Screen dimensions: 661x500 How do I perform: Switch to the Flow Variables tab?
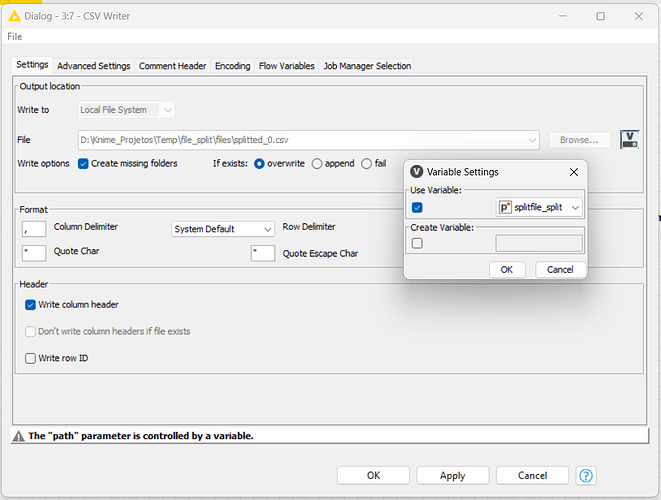point(287,66)
